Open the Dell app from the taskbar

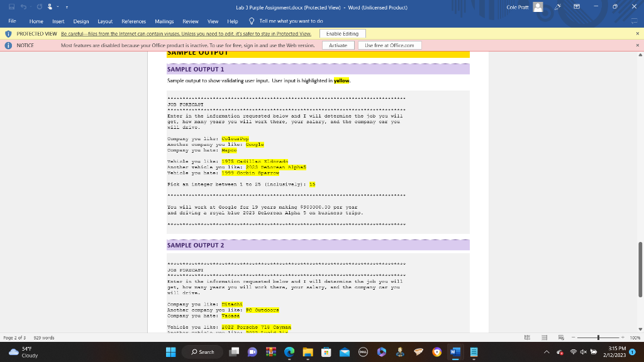[x=363, y=352]
